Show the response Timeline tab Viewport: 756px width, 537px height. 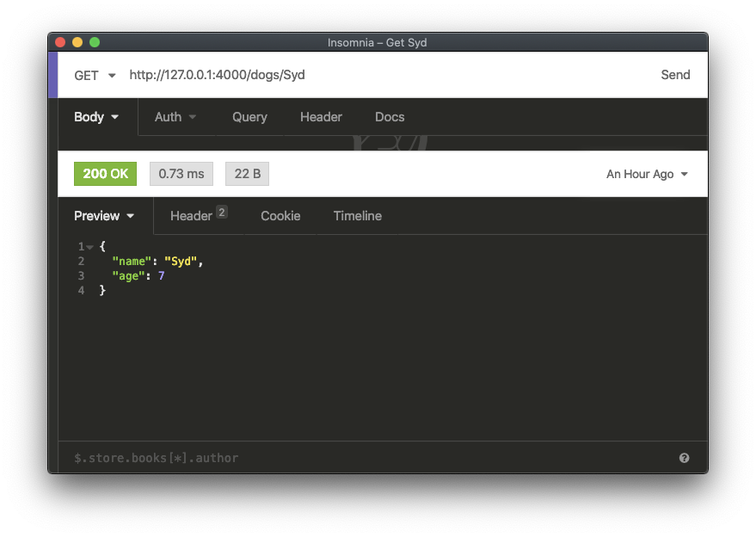click(357, 216)
